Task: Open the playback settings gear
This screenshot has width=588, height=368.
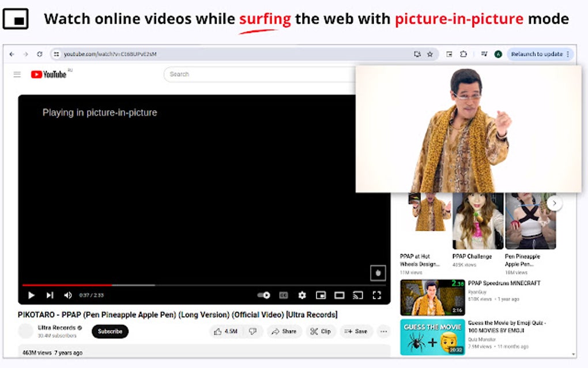Action: click(x=302, y=295)
